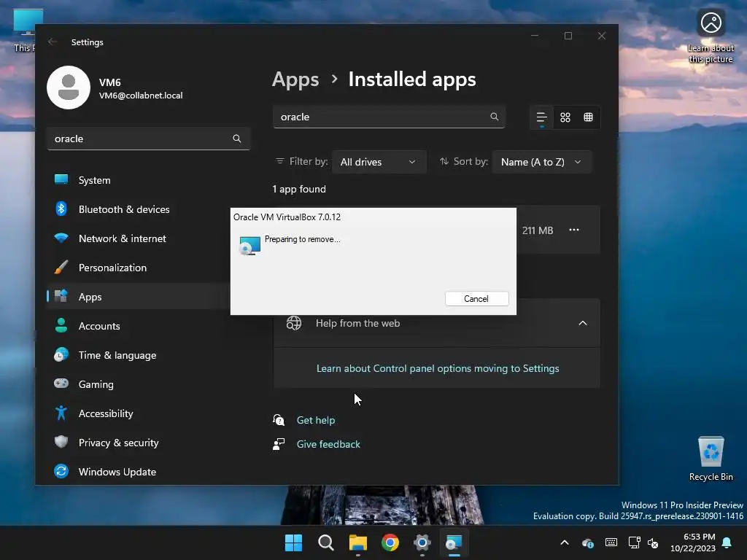Click the Give feedback person icon

[x=279, y=444]
